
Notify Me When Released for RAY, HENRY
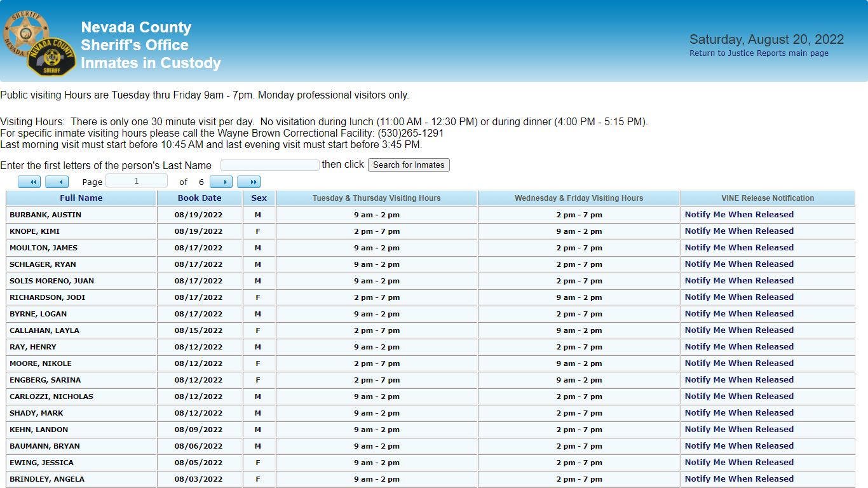[x=739, y=347]
